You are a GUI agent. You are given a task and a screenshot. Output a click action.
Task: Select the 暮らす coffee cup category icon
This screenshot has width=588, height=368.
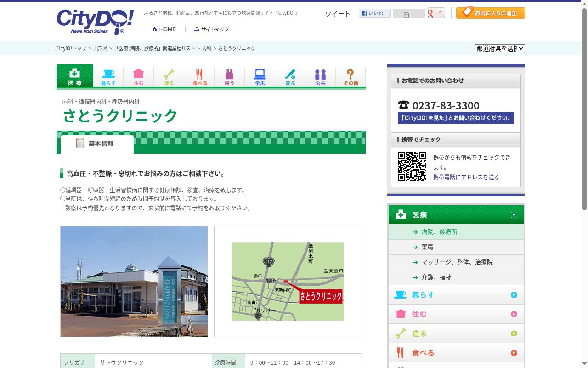(x=108, y=77)
